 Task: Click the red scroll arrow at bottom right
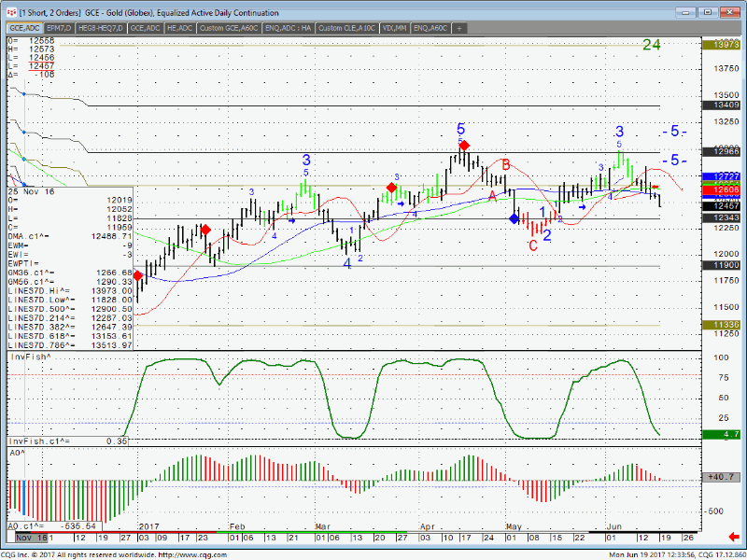[x=734, y=537]
